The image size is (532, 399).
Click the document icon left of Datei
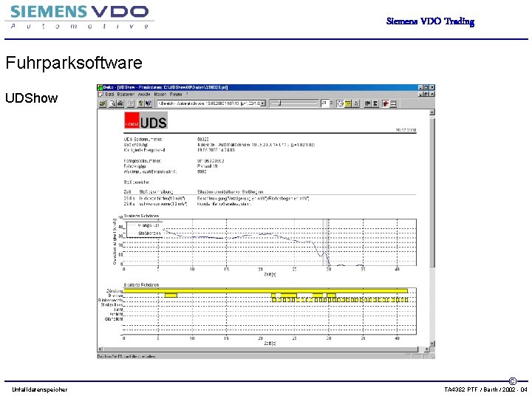pos(100,95)
